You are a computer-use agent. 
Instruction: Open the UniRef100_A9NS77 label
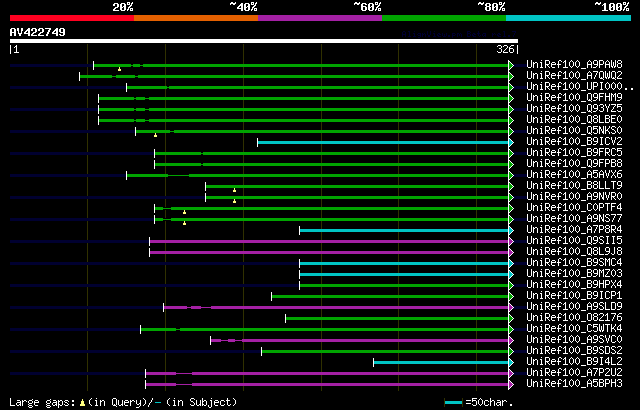tap(574, 219)
